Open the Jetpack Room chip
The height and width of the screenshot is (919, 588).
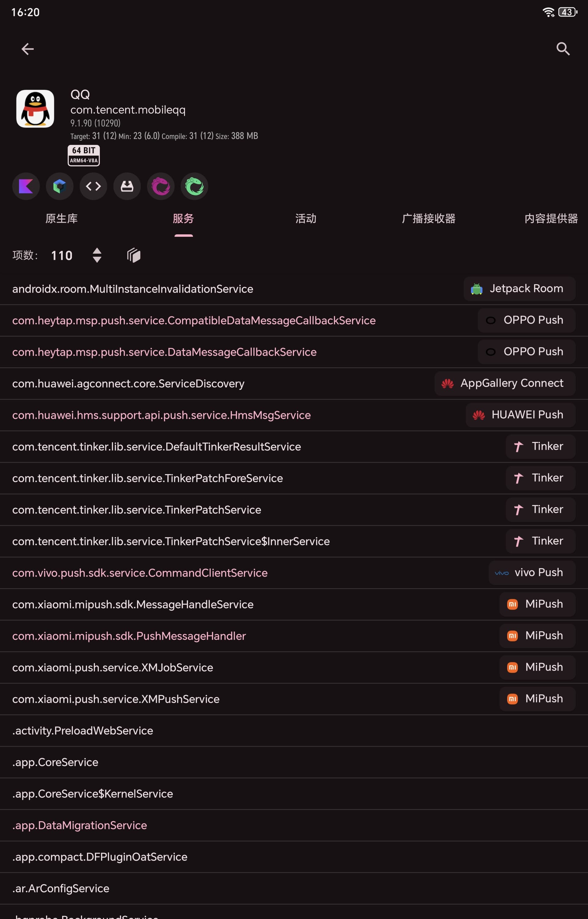(519, 289)
